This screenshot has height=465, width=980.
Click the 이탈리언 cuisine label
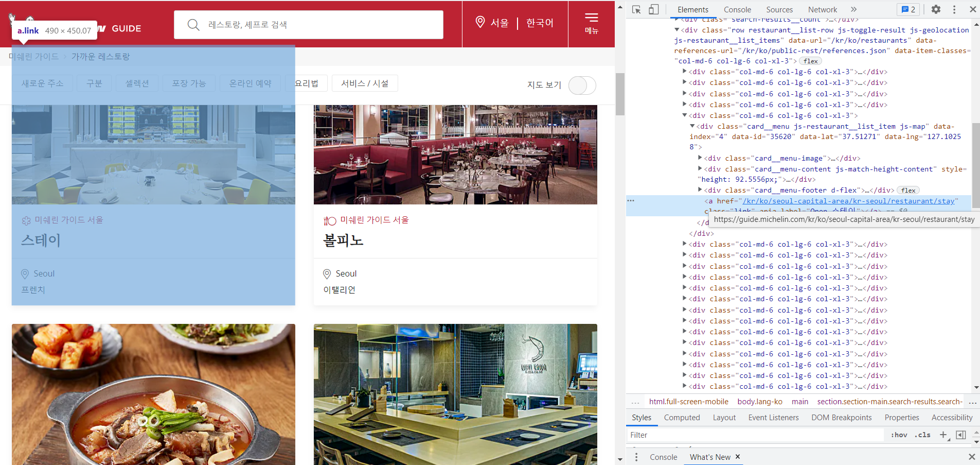[339, 290]
